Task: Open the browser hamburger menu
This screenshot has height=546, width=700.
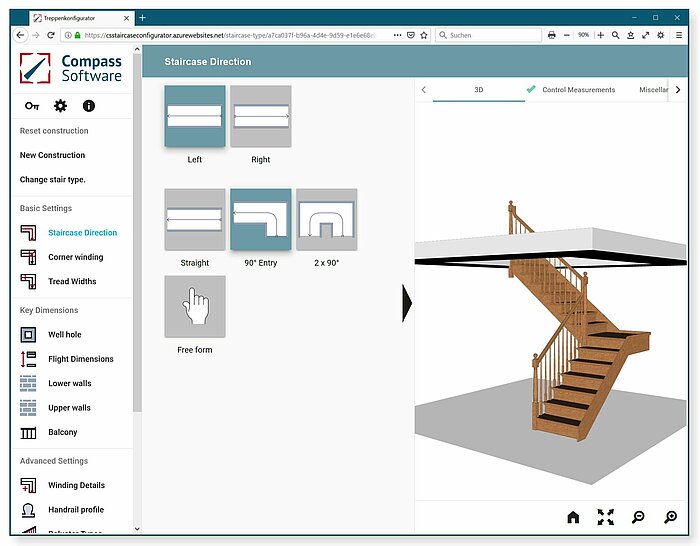Action: coord(679,35)
